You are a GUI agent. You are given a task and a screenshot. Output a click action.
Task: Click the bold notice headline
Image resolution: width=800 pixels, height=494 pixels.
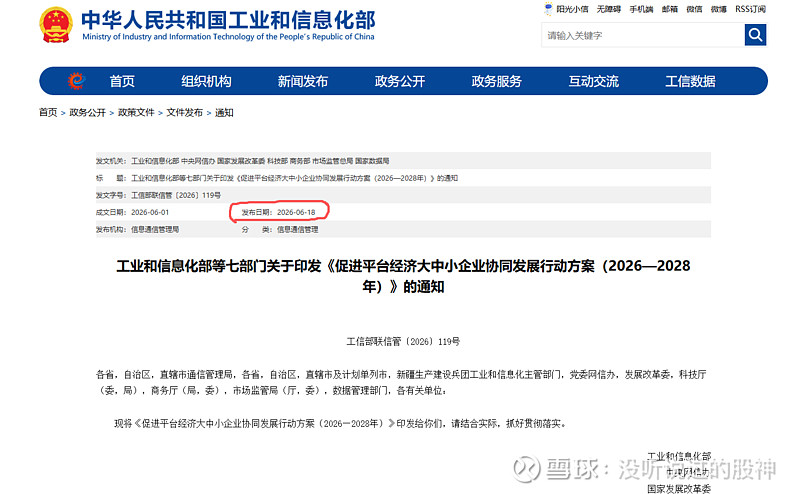403,276
